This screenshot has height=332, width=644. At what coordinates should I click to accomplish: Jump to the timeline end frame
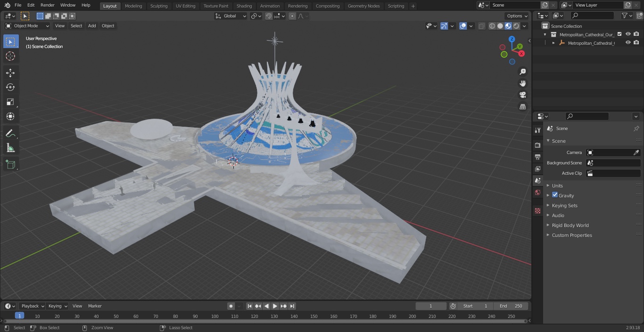[x=292, y=306]
